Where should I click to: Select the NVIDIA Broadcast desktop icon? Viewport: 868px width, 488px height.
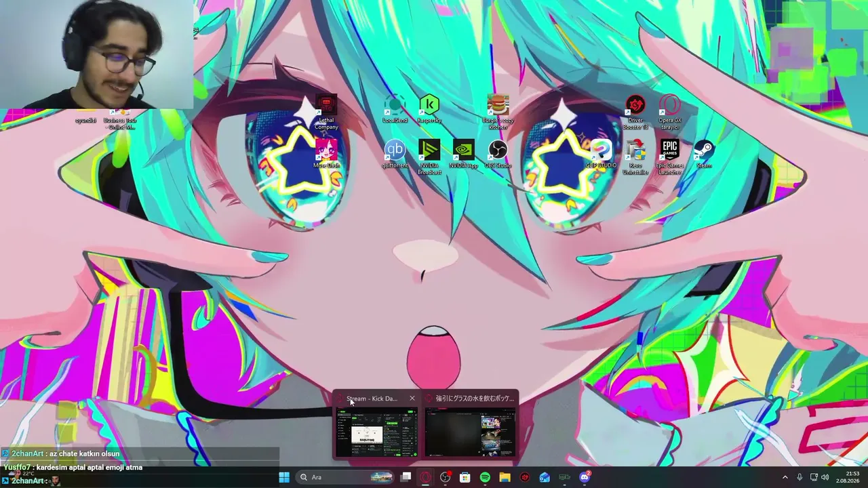click(429, 157)
